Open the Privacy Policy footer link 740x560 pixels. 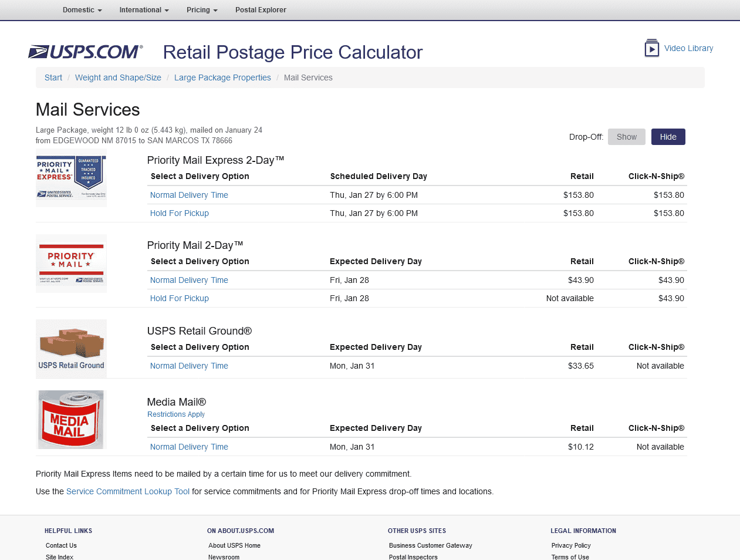571,545
